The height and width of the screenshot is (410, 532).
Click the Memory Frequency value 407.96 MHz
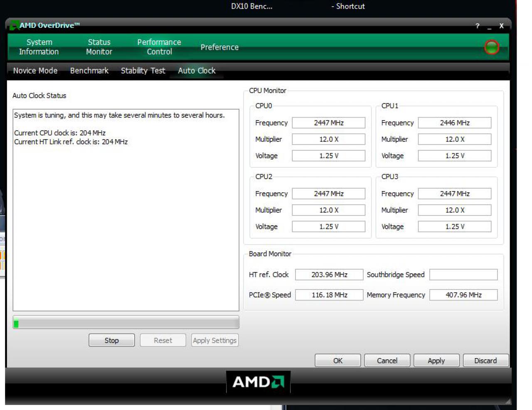click(x=463, y=295)
